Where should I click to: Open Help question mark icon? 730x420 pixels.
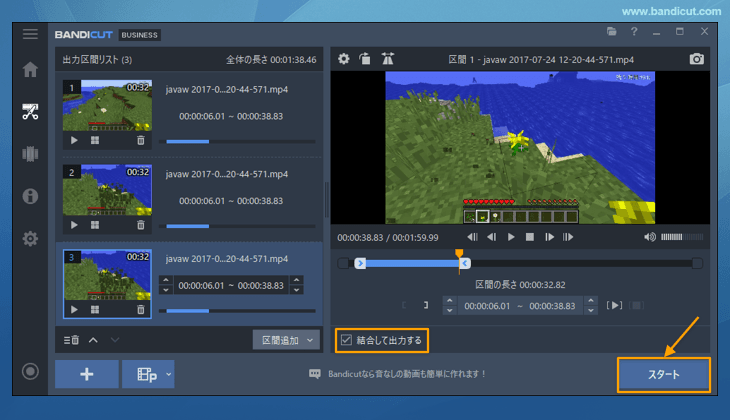[634, 32]
